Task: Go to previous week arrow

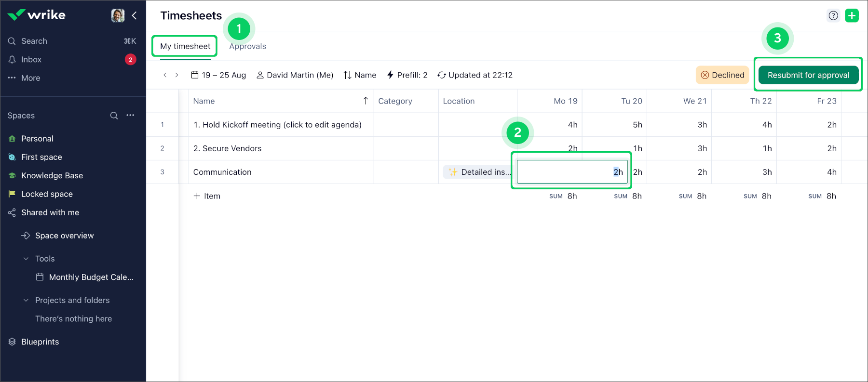Action: click(x=165, y=75)
